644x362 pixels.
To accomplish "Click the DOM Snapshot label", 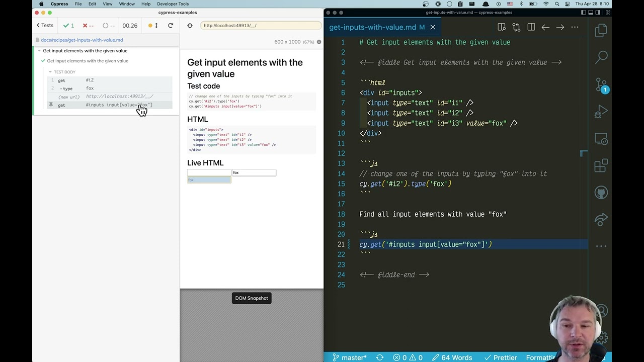I will [x=252, y=298].
